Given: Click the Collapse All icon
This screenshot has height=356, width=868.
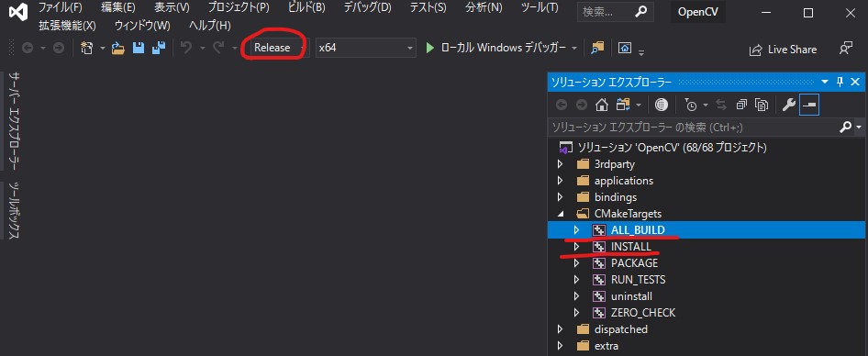Looking at the screenshot, I should coord(741,104).
